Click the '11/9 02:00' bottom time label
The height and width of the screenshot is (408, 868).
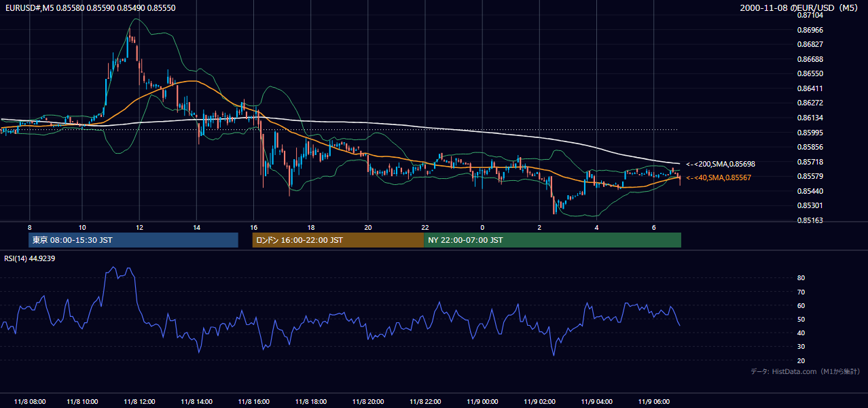539,401
